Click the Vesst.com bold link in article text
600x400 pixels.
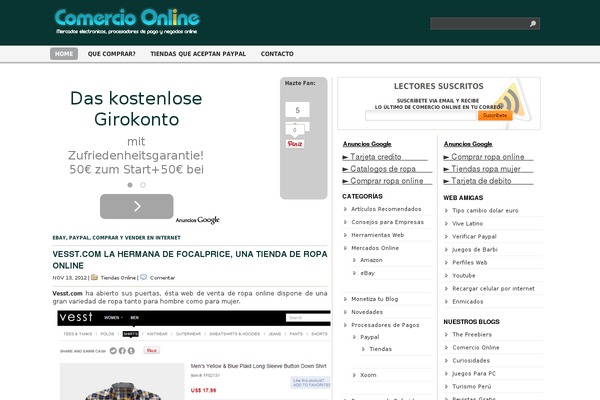tap(67, 294)
